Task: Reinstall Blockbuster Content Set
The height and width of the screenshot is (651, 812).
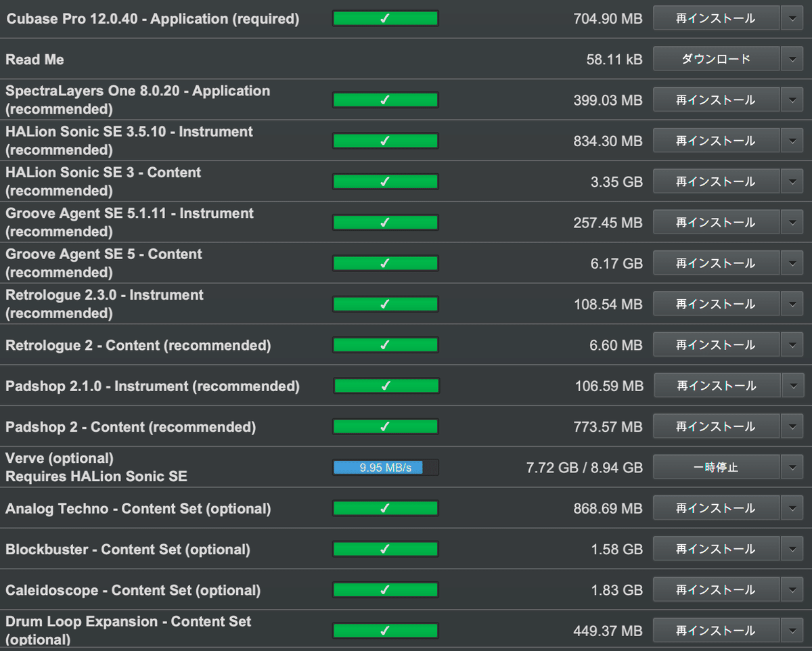Action: (716, 549)
